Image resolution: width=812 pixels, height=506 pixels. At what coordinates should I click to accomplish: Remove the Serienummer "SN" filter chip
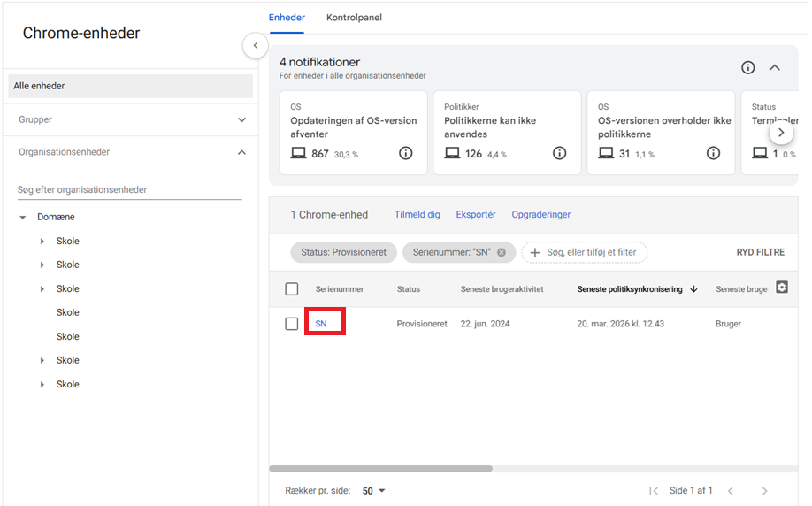(502, 252)
